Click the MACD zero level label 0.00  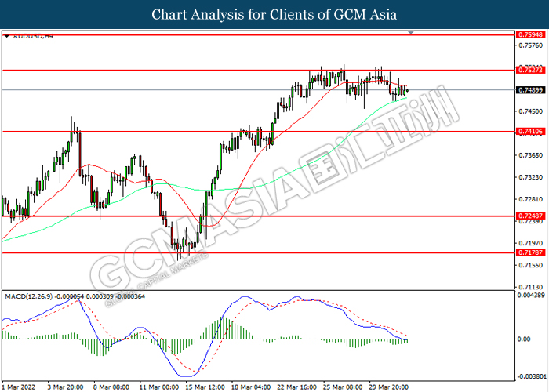point(524,339)
